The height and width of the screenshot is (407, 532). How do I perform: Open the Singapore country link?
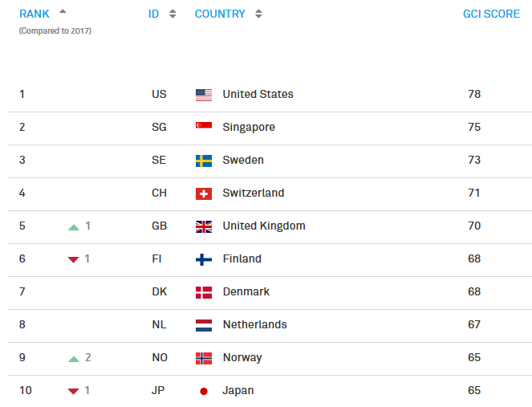pyautogui.click(x=249, y=128)
